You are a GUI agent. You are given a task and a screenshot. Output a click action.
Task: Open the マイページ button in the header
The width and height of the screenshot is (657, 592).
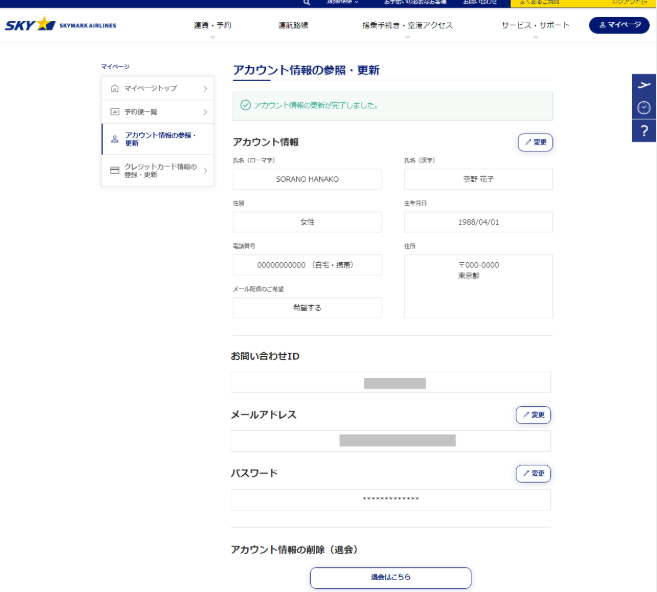(x=619, y=25)
